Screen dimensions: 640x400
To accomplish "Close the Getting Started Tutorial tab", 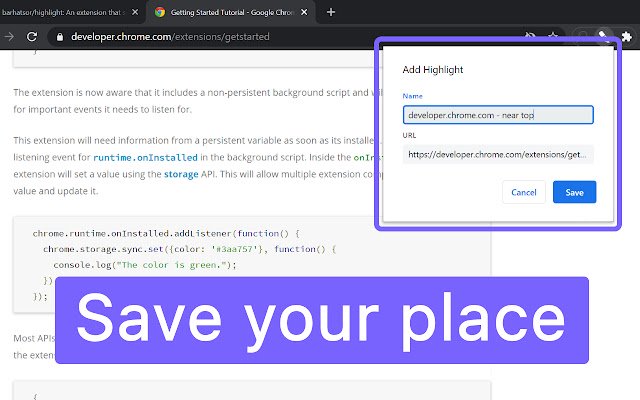I will click(x=304, y=12).
